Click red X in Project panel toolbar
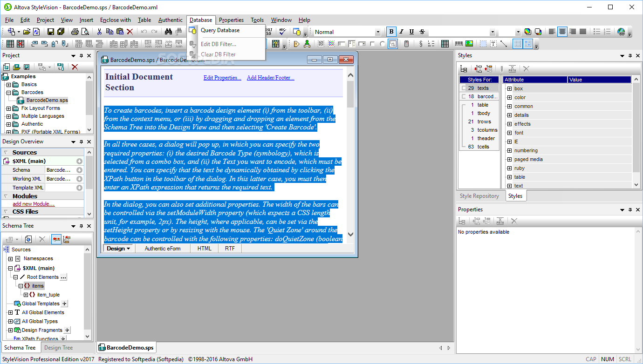This screenshot has height=364, width=643. point(75,67)
